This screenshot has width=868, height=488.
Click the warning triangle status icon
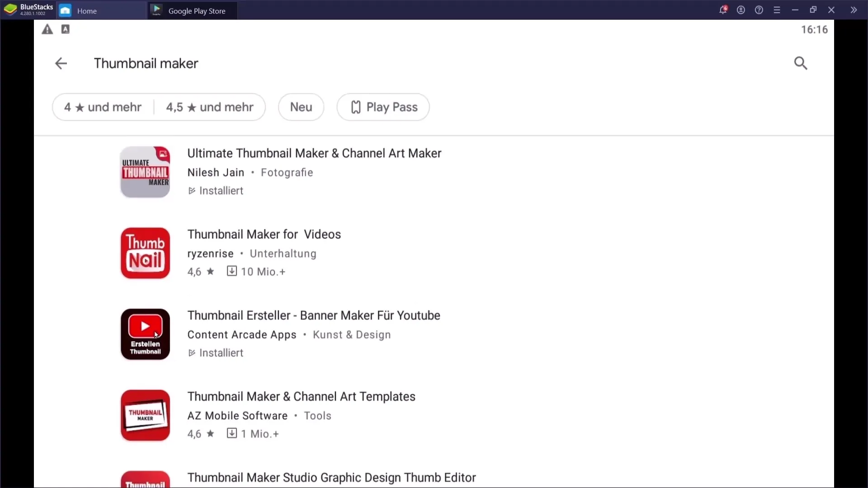(47, 30)
